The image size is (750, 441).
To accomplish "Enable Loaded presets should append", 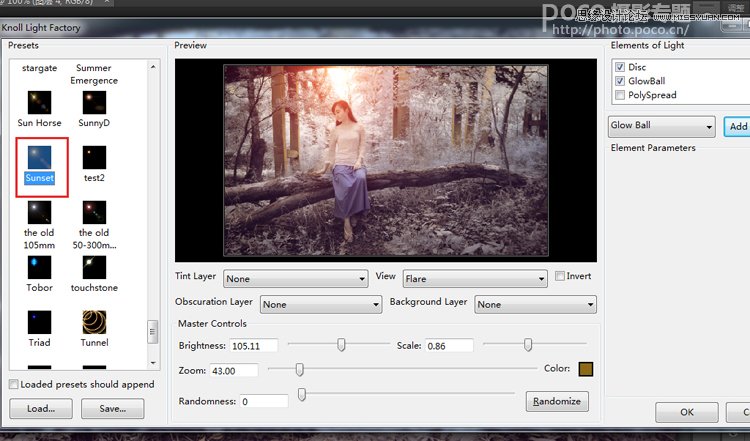I will tap(13, 384).
